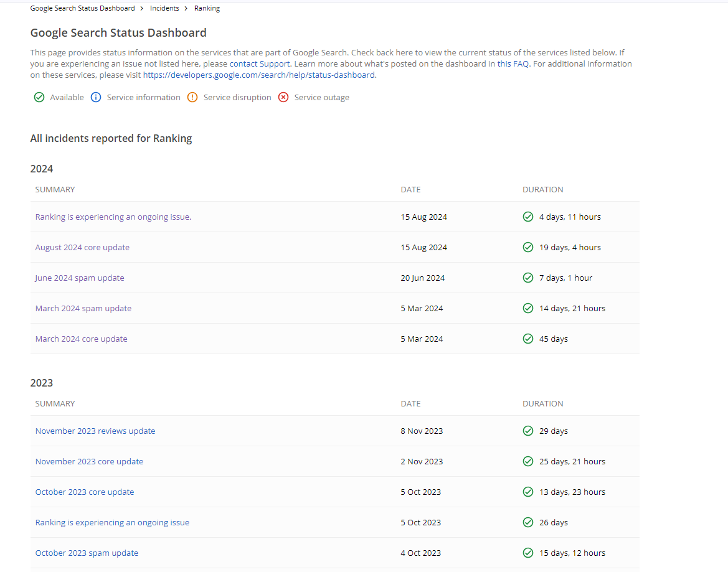
Task: Open the June 2024 spam update incident
Action: pos(79,278)
